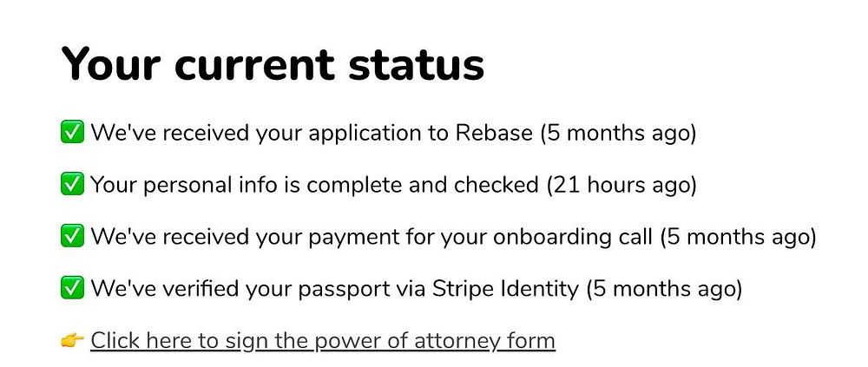Click the green checkmark beside passport verified
This screenshot has height=367, width=868.
72,289
